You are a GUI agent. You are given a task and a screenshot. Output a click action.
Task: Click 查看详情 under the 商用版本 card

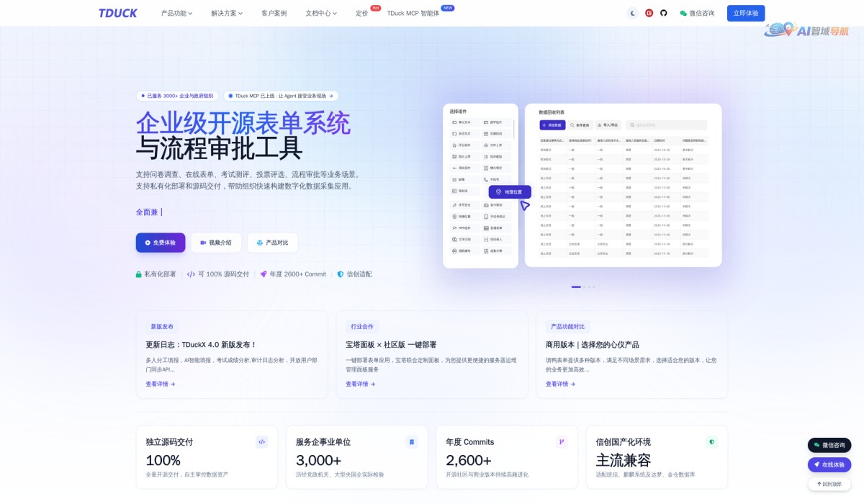(561, 384)
